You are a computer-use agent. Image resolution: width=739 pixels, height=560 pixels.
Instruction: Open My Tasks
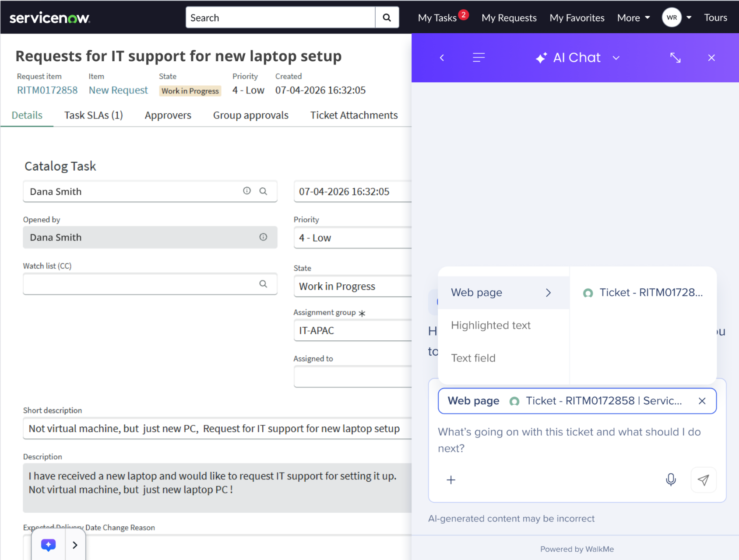(x=437, y=18)
